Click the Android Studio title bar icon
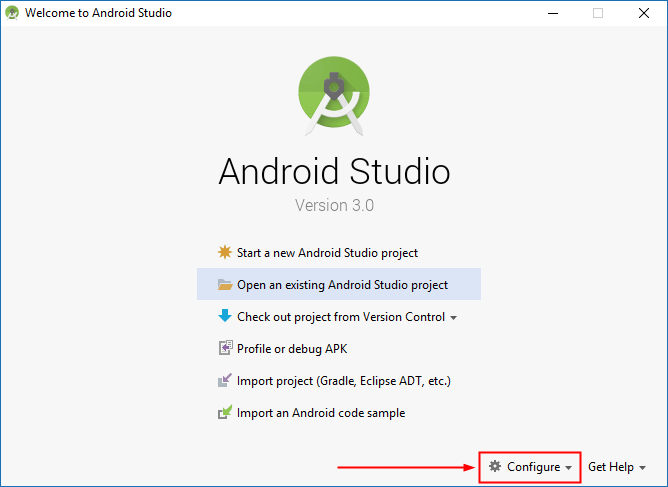 coord(12,13)
